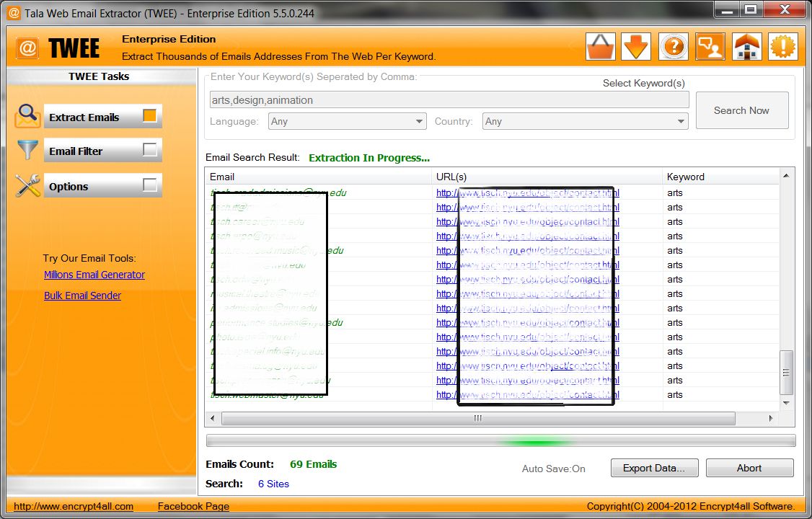Click the results list scroll up arrow

[786, 176]
